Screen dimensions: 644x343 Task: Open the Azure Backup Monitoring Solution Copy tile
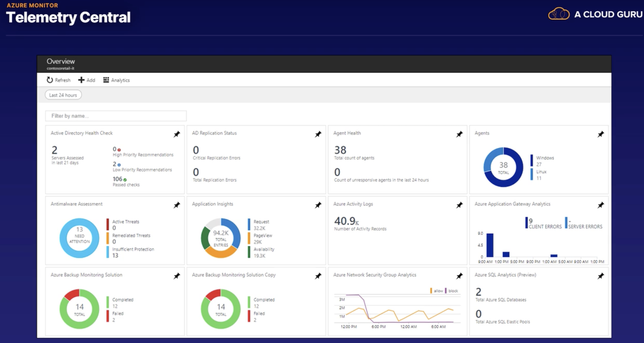[x=233, y=275]
